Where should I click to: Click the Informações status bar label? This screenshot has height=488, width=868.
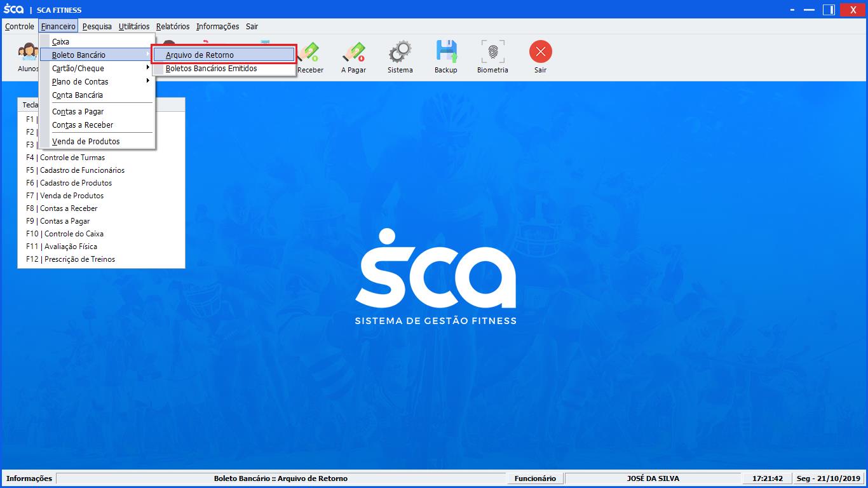point(29,478)
